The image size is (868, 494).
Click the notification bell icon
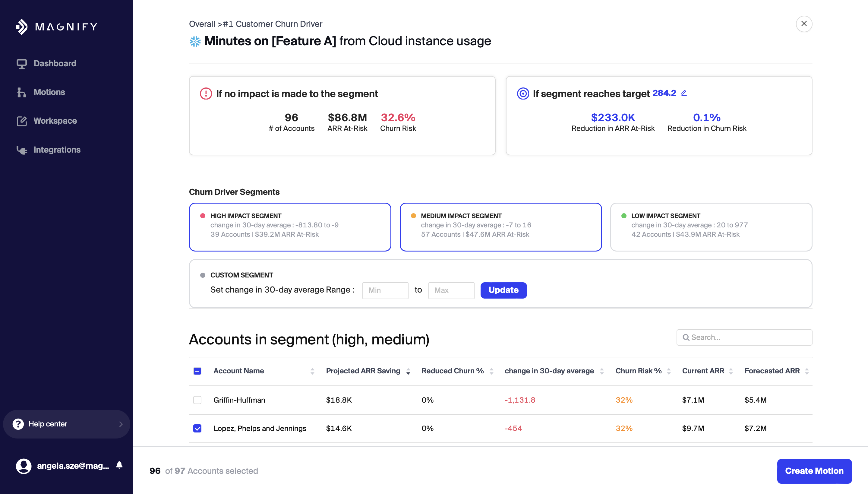(x=119, y=465)
